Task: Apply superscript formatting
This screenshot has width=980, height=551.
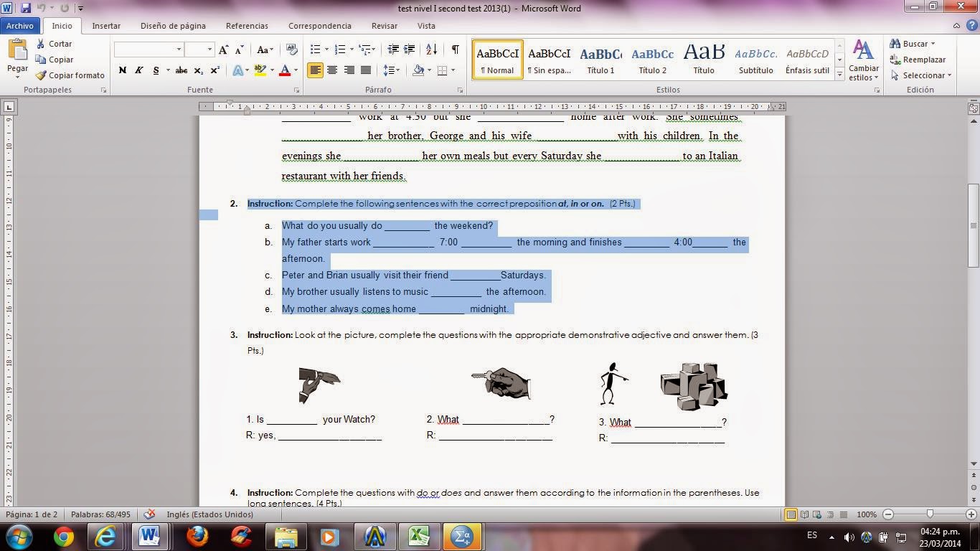Action: click(x=215, y=70)
